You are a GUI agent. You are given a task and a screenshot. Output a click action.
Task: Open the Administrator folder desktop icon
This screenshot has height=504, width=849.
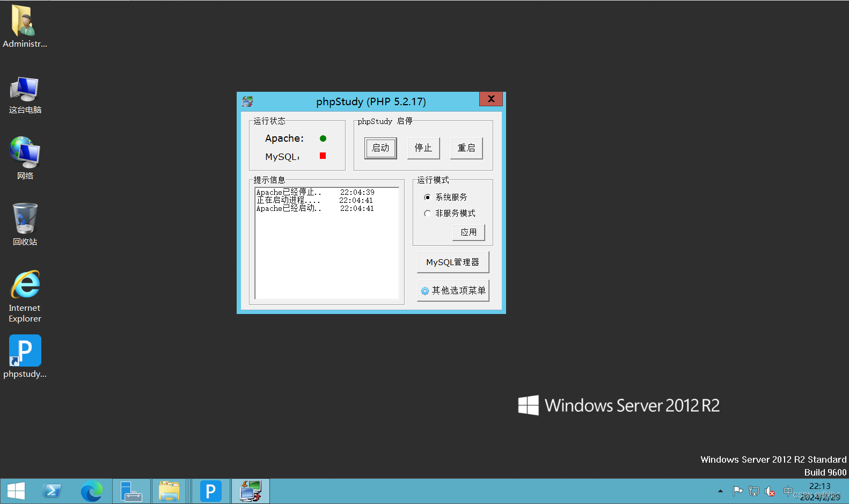tap(25, 27)
